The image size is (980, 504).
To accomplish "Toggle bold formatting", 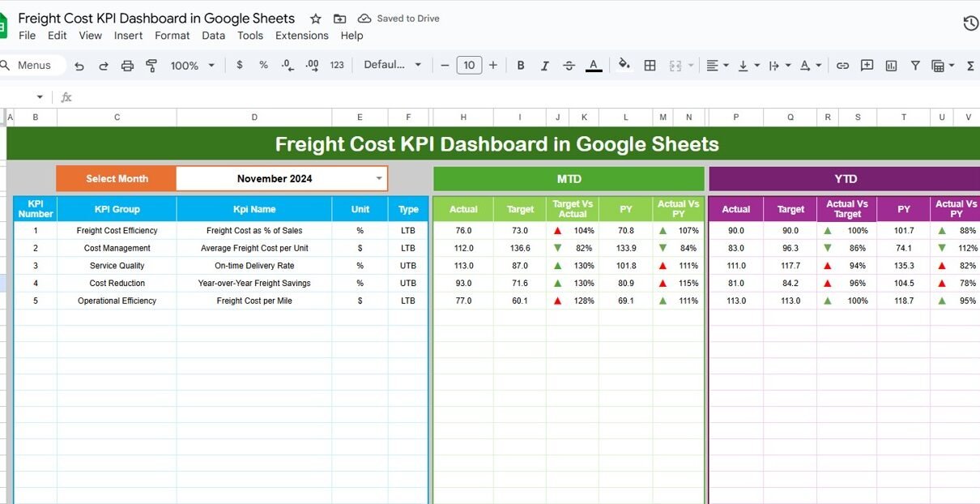I will [x=521, y=66].
